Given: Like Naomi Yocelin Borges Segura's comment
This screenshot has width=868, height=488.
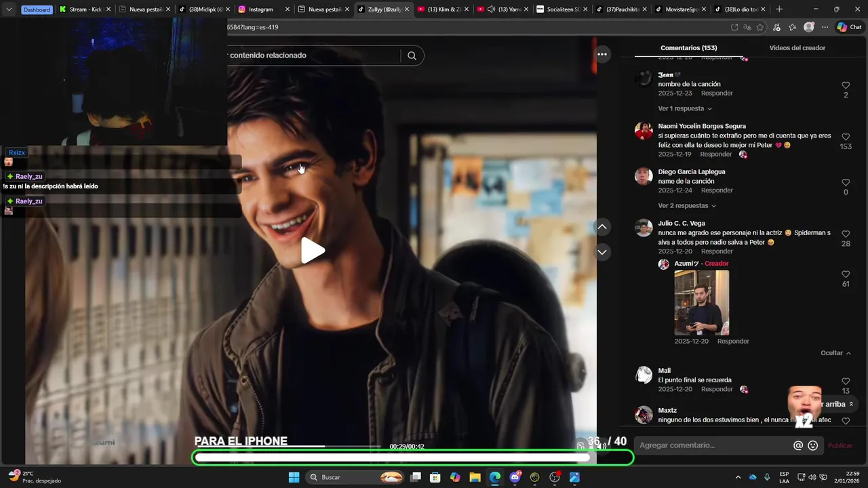Looking at the screenshot, I should click(x=846, y=137).
